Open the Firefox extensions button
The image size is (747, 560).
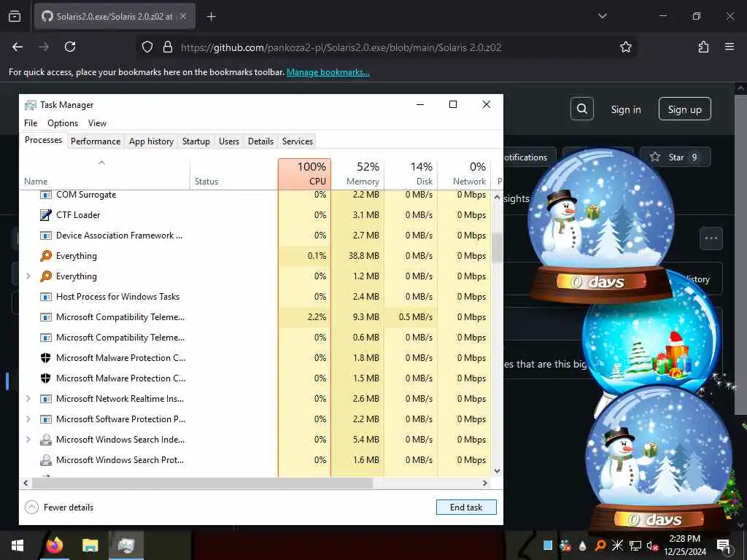click(x=703, y=47)
